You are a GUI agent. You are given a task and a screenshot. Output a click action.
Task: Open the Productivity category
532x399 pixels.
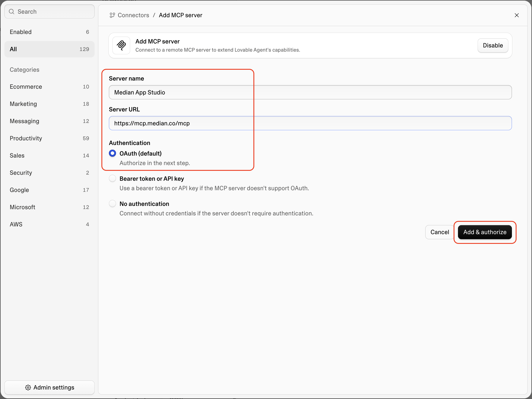(49, 138)
